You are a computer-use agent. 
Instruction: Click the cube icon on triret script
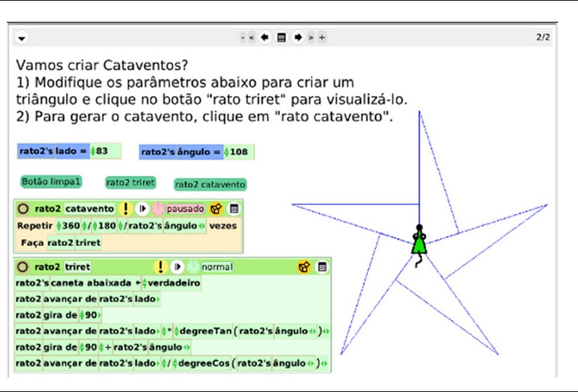click(x=303, y=267)
